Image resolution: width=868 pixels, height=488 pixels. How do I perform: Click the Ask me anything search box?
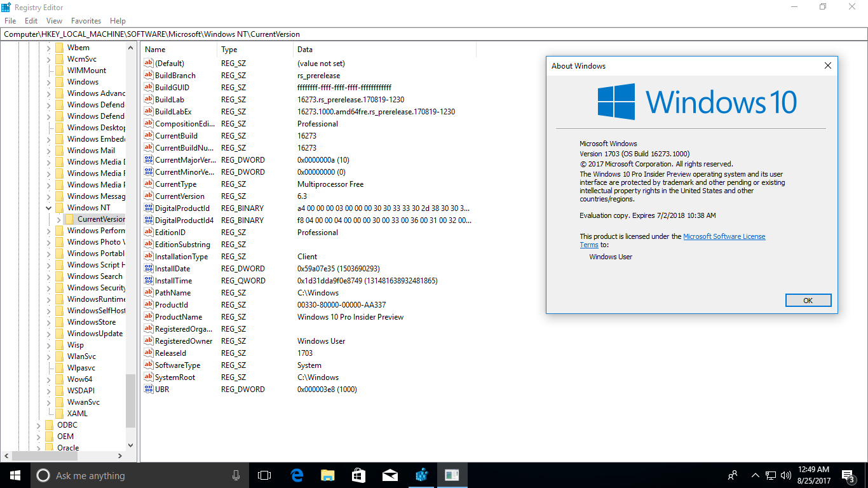tap(140, 475)
